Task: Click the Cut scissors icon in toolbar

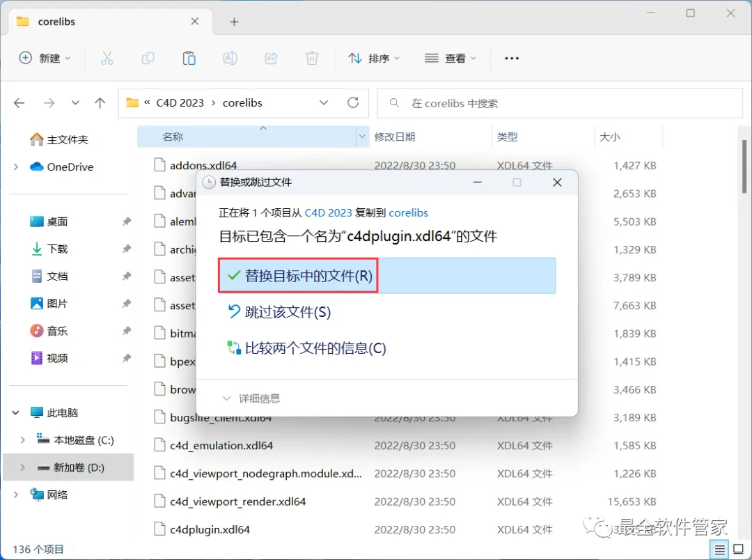Action: 107,58
